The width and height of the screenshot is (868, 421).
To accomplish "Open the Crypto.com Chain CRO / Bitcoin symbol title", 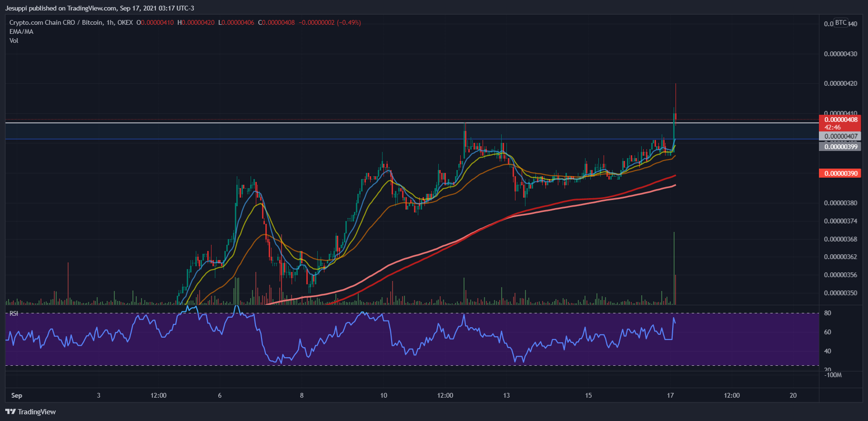I will pyautogui.click(x=71, y=22).
